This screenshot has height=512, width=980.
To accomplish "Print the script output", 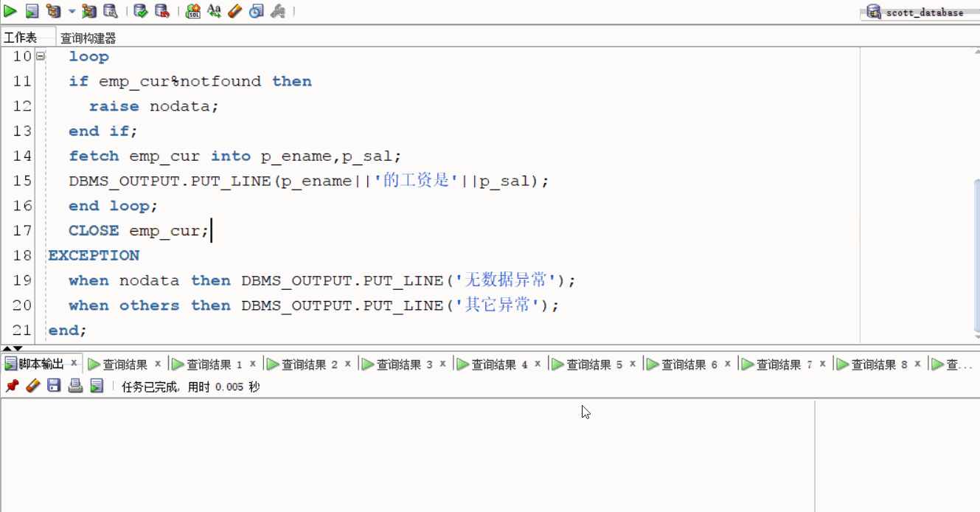I will click(74, 385).
